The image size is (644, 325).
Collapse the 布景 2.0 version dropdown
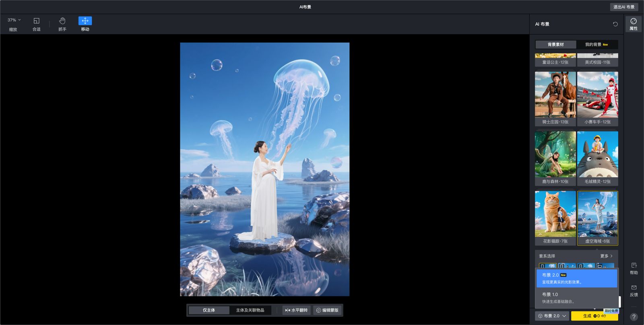point(552,316)
